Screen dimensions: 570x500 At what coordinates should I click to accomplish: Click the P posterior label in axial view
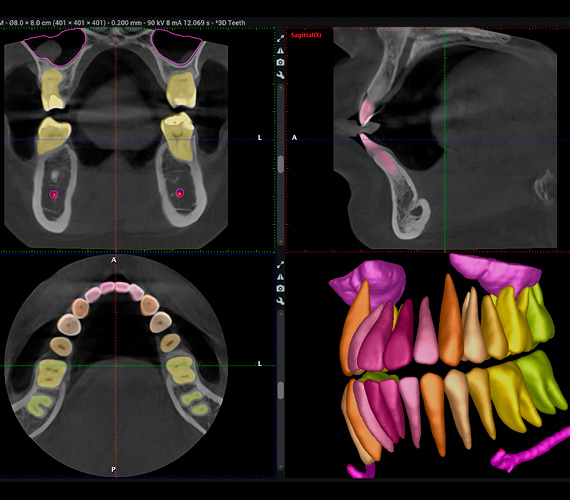[113, 469]
